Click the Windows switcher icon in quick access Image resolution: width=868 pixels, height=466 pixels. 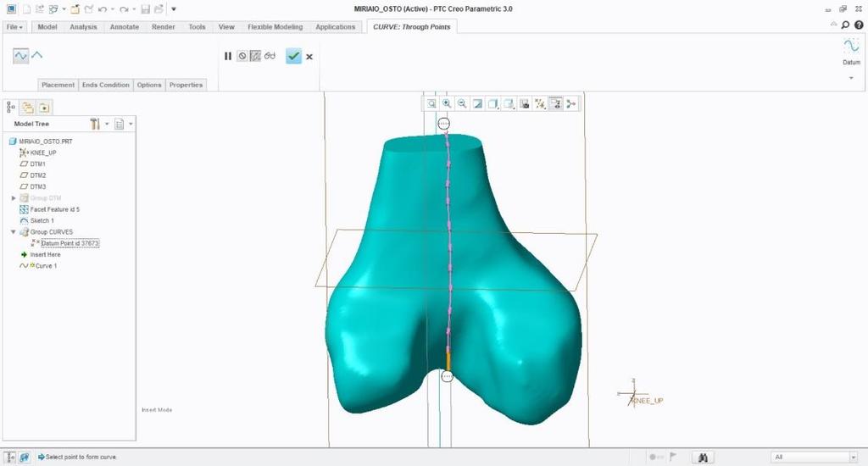pyautogui.click(x=53, y=9)
